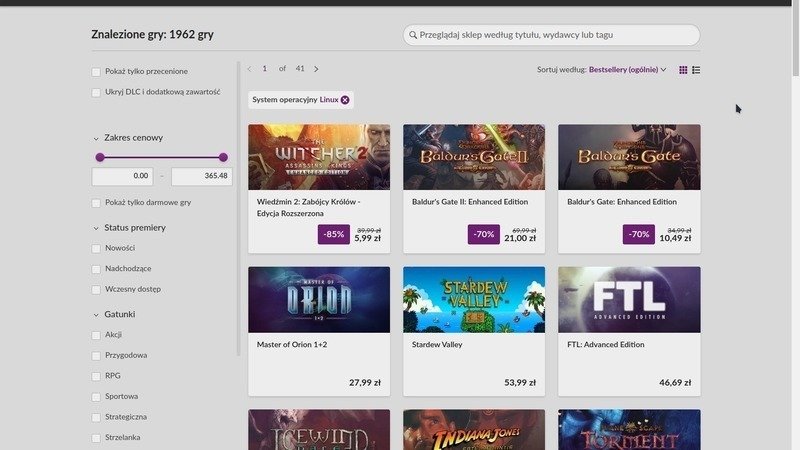This screenshot has width=800, height=450.
Task: Click the search magnifier icon
Action: pyautogui.click(x=413, y=35)
